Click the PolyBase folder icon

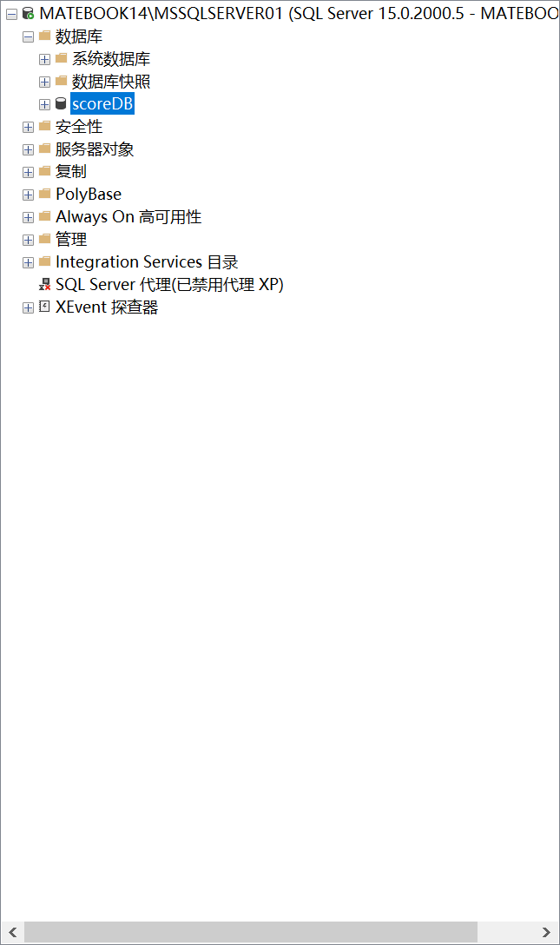click(x=44, y=194)
